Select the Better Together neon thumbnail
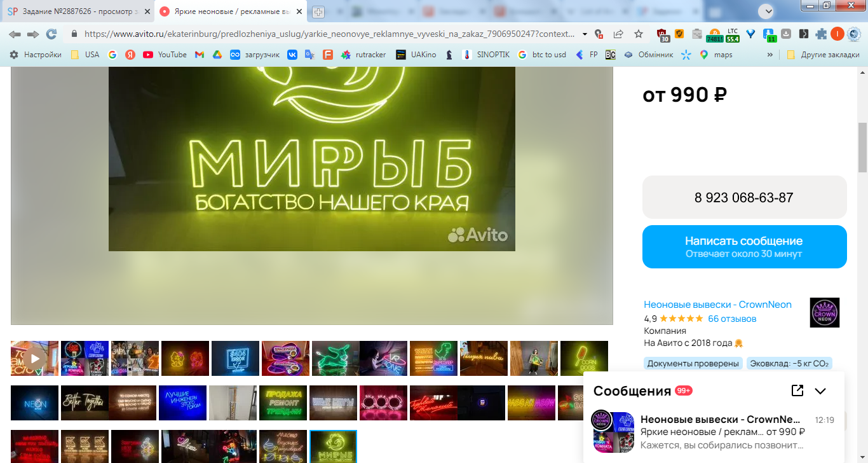This screenshot has height=463, width=868. [85, 403]
